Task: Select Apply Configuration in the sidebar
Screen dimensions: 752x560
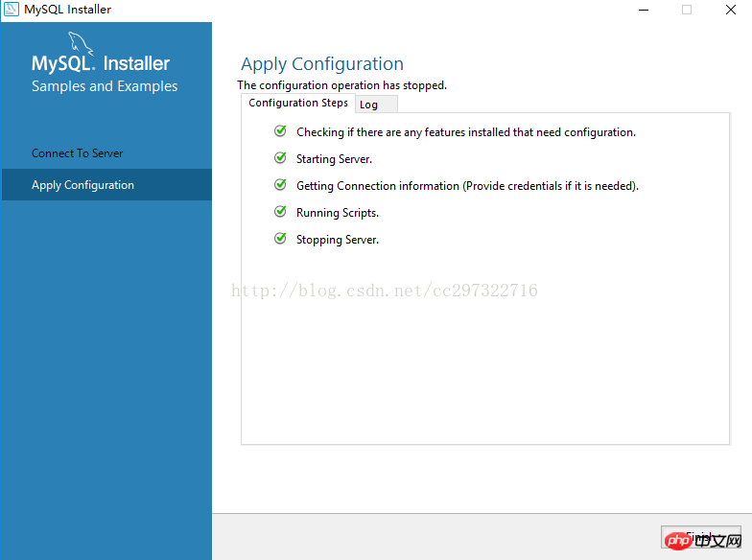Action: (x=106, y=184)
